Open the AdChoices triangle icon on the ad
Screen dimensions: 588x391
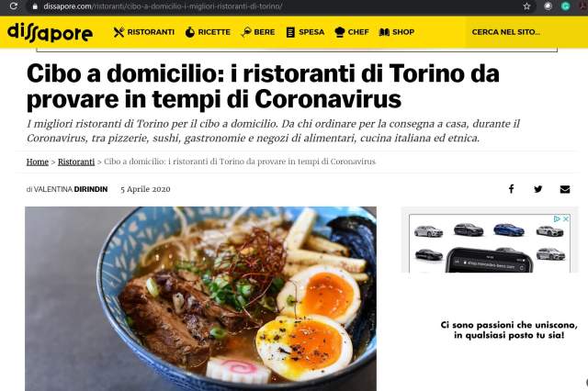558,218
